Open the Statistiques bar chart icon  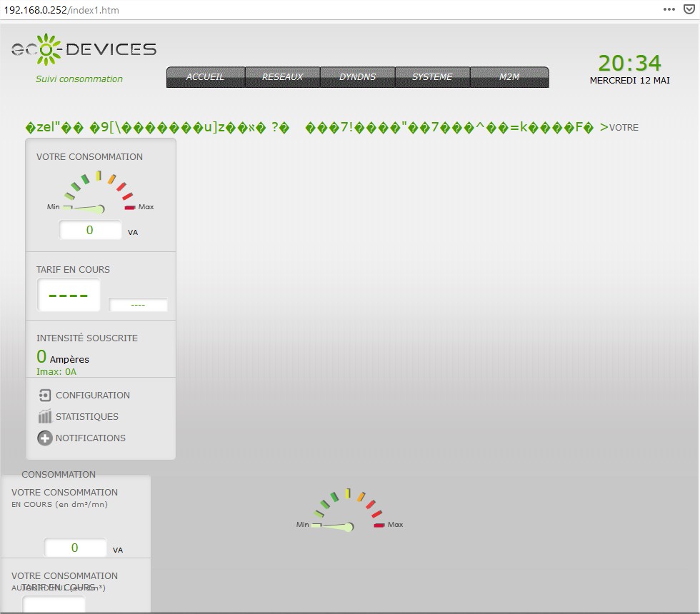coord(44,416)
